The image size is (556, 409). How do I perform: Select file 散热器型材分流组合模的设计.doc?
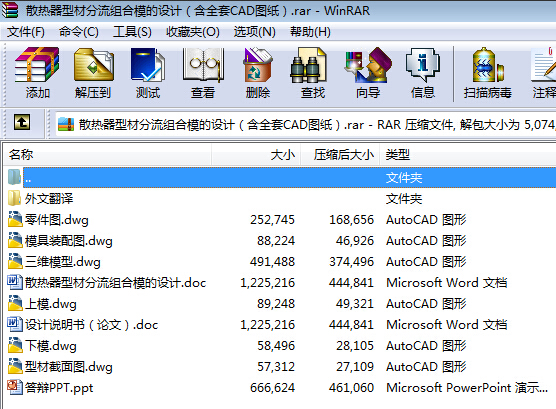[115, 283]
